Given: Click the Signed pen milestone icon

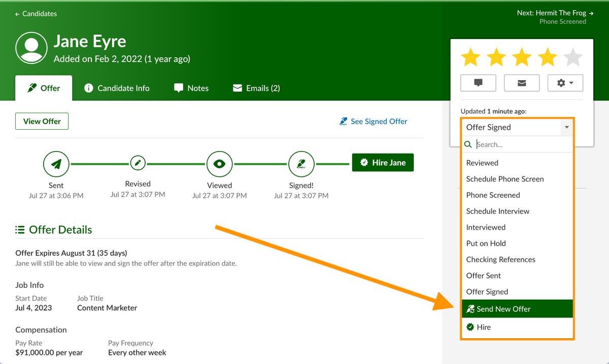Looking at the screenshot, I should click(301, 164).
